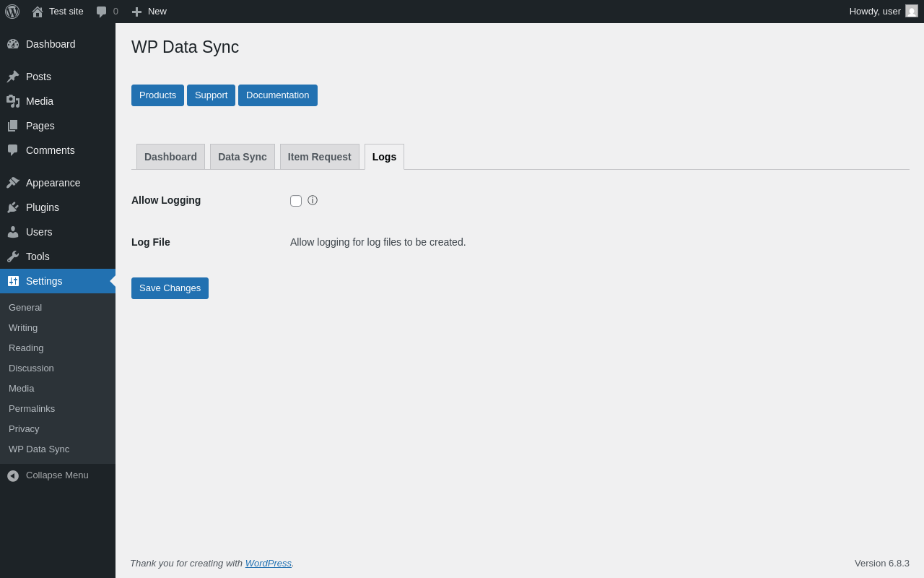
Task: Switch to the Data Sync tab
Action: pos(243,157)
